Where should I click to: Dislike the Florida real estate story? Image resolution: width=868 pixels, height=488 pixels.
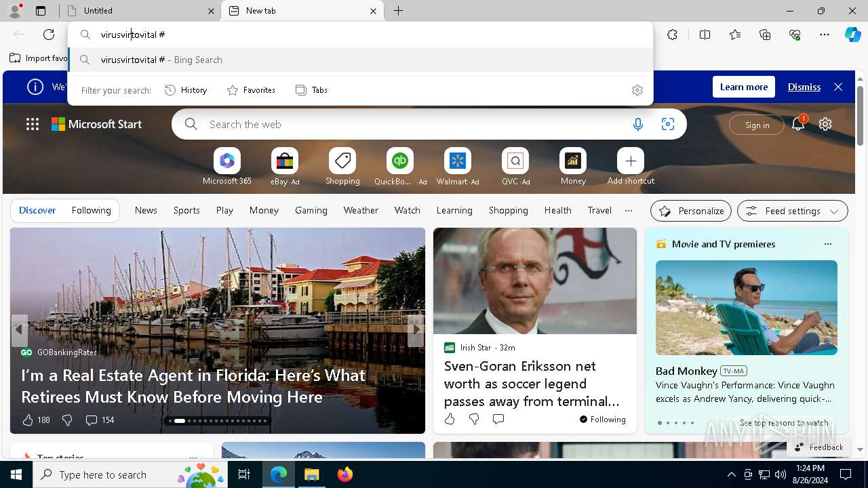(x=66, y=420)
